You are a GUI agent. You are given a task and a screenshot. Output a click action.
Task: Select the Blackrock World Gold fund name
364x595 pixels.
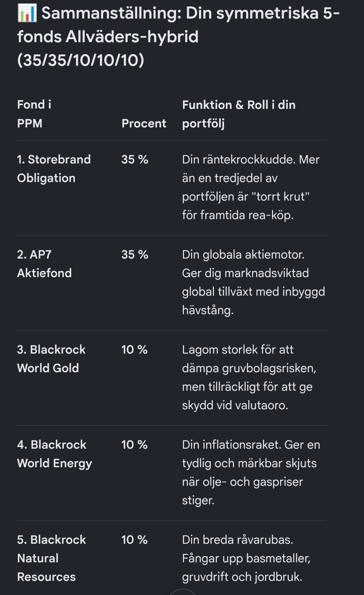pyautogui.click(x=51, y=359)
